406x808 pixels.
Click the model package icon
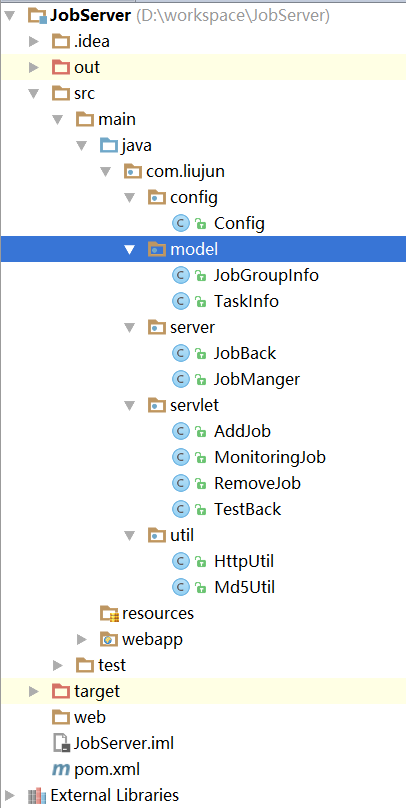pos(157,250)
